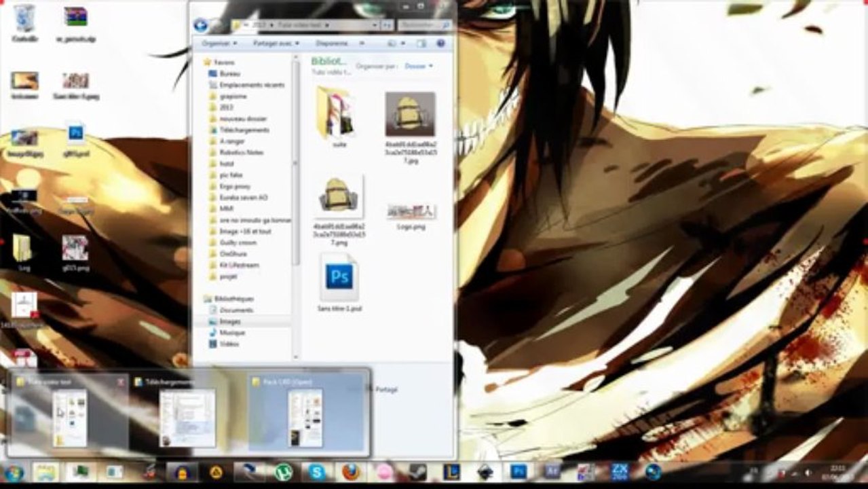
Task: Click the Diaporama toolbar button
Action: coord(332,43)
